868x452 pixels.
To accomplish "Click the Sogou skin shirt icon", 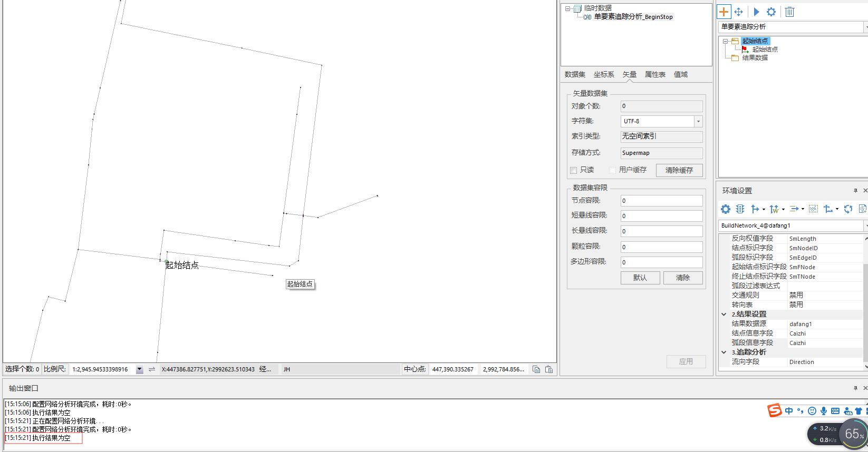I will (859, 411).
